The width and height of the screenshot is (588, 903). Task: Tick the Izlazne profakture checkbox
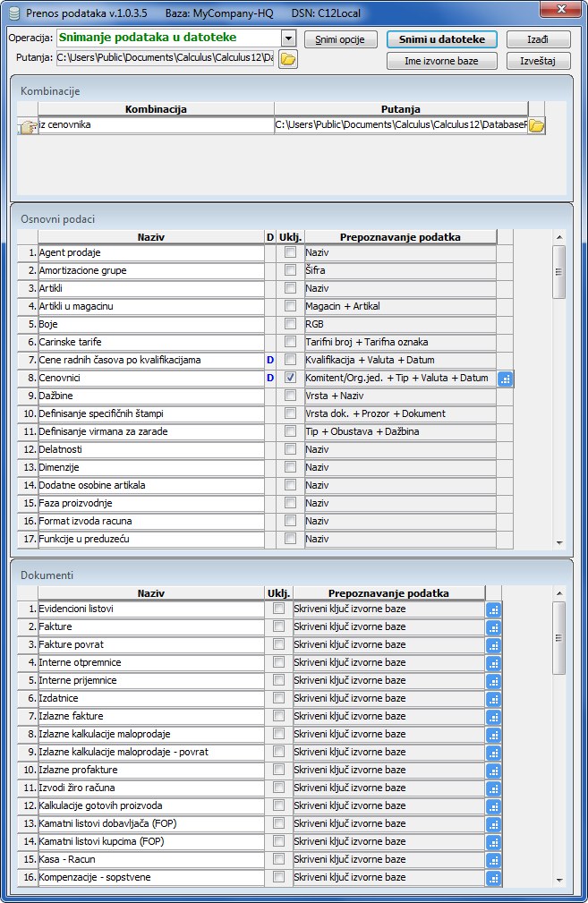[279, 770]
